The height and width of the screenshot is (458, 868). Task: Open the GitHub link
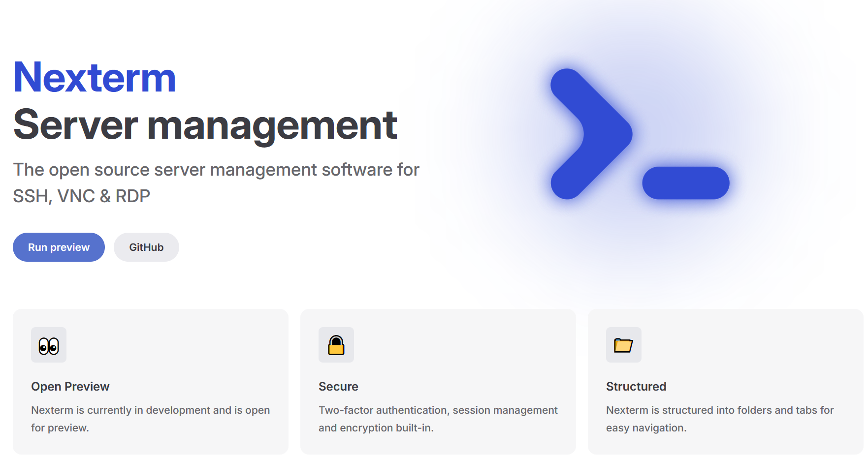point(146,247)
